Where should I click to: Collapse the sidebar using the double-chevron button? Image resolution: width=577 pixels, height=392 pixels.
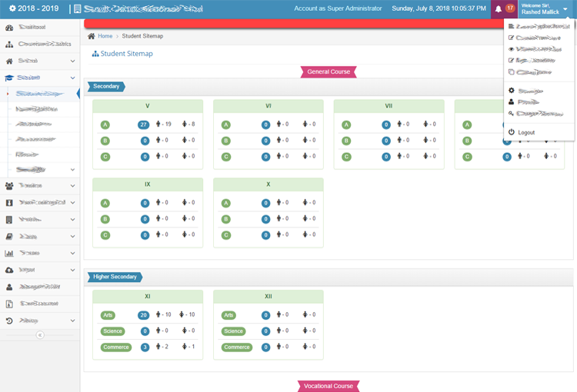(40, 335)
